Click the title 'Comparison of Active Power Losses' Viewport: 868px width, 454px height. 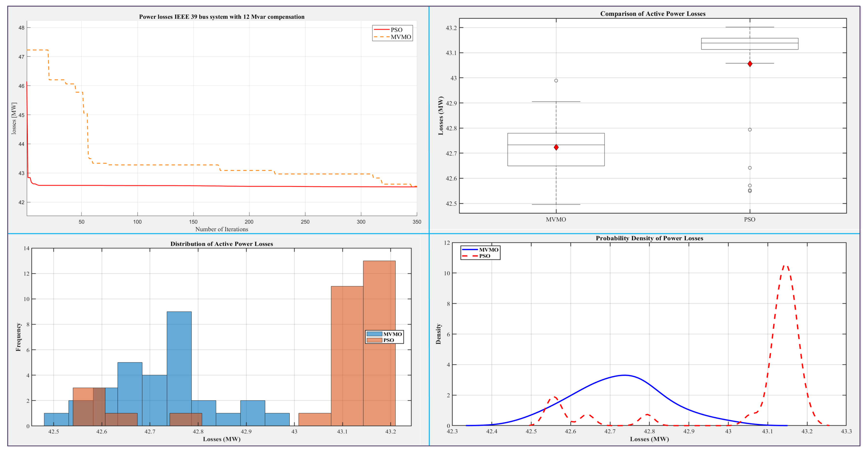pyautogui.click(x=653, y=14)
